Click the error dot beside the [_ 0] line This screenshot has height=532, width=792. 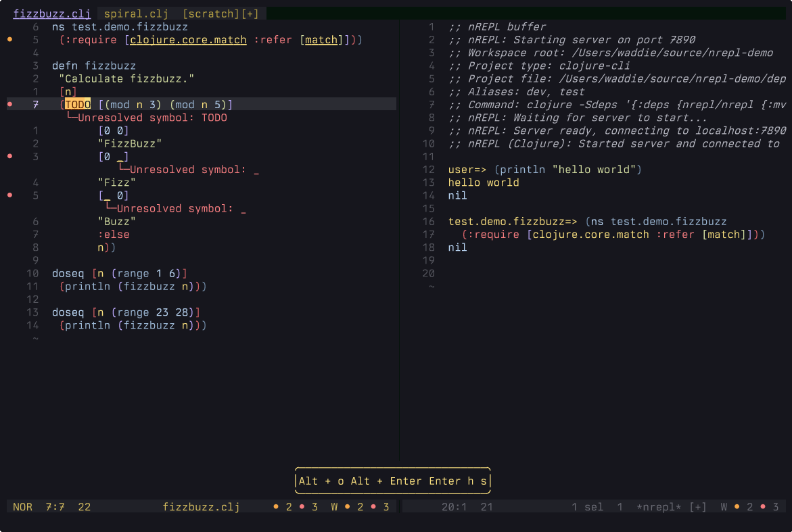pos(9,195)
